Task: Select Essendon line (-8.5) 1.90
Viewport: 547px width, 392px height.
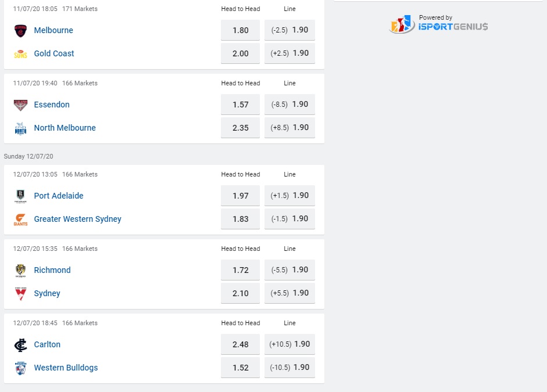Action: [x=289, y=104]
